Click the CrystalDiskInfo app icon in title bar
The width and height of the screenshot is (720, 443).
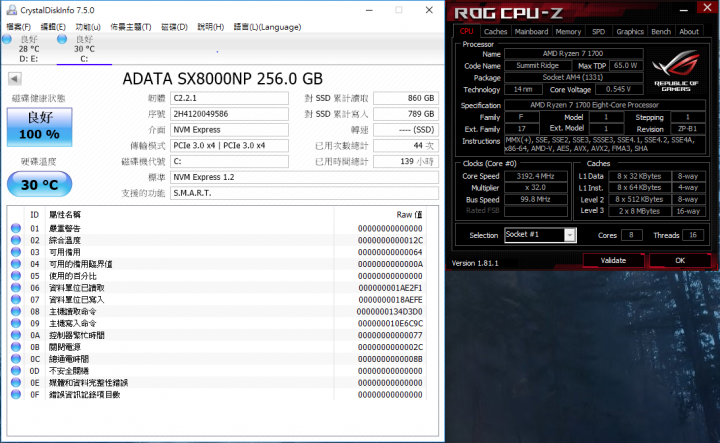(x=12, y=10)
